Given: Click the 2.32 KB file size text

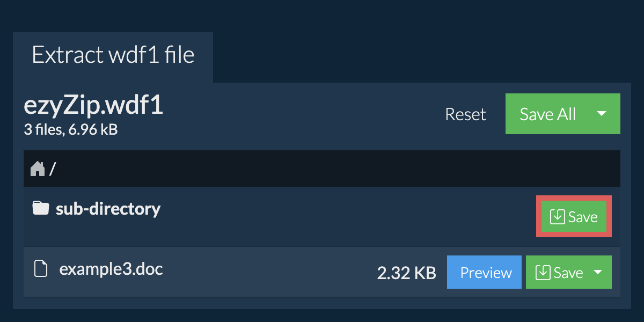Looking at the screenshot, I should (406, 273).
